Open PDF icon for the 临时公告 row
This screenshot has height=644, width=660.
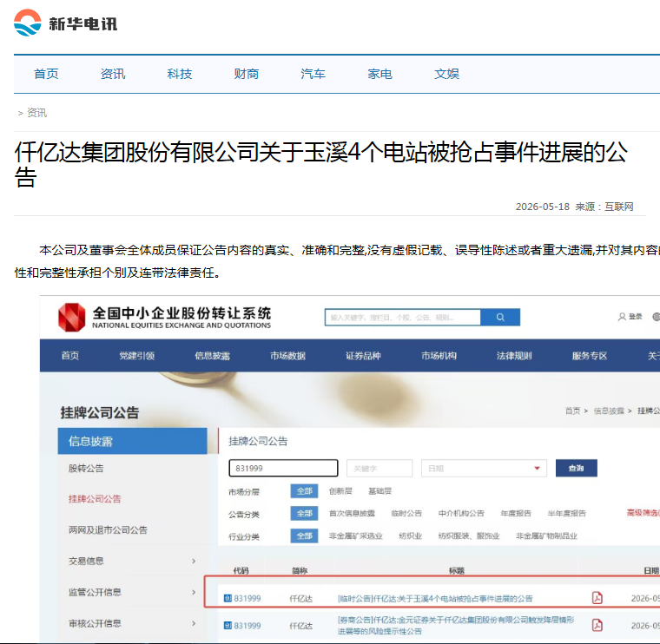pos(597,598)
